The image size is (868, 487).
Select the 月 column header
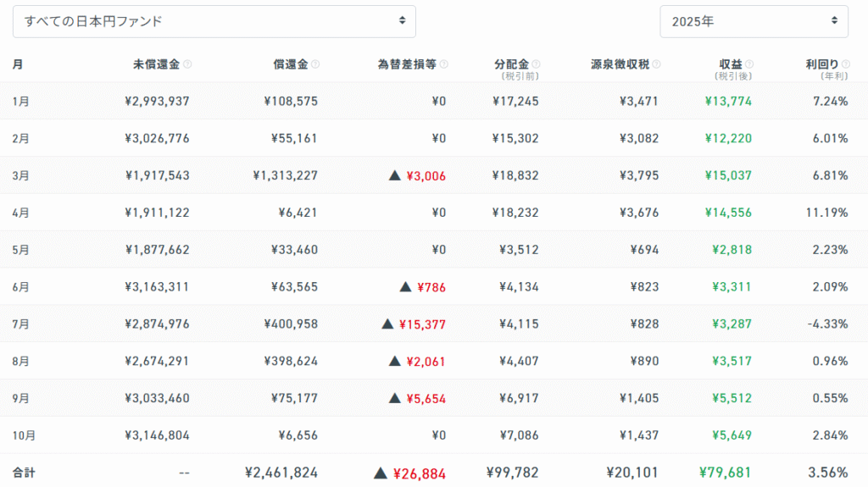coord(18,64)
